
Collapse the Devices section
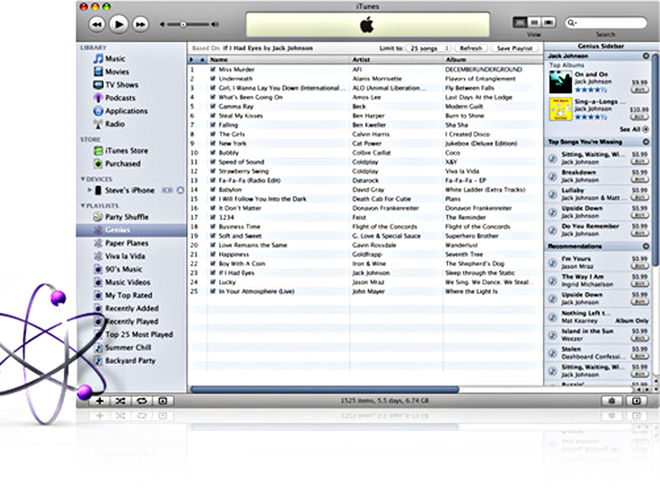pos(83,179)
